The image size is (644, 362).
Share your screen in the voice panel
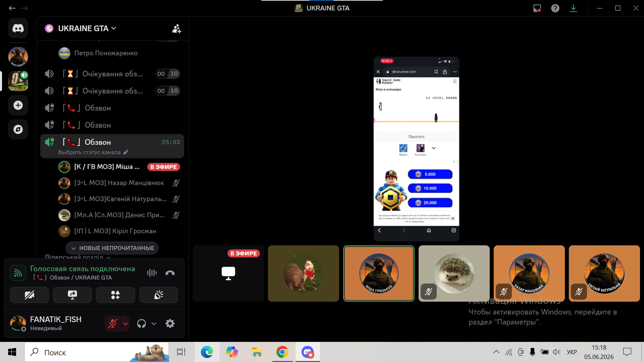point(72,295)
